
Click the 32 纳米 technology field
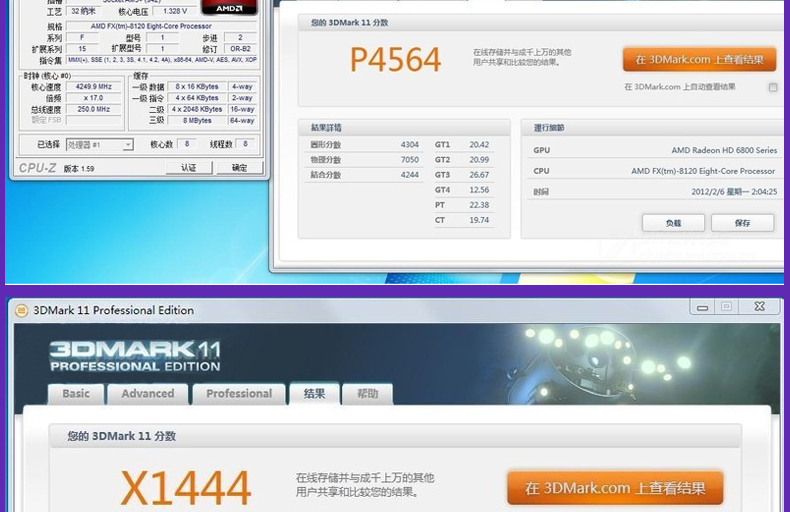[x=83, y=11]
